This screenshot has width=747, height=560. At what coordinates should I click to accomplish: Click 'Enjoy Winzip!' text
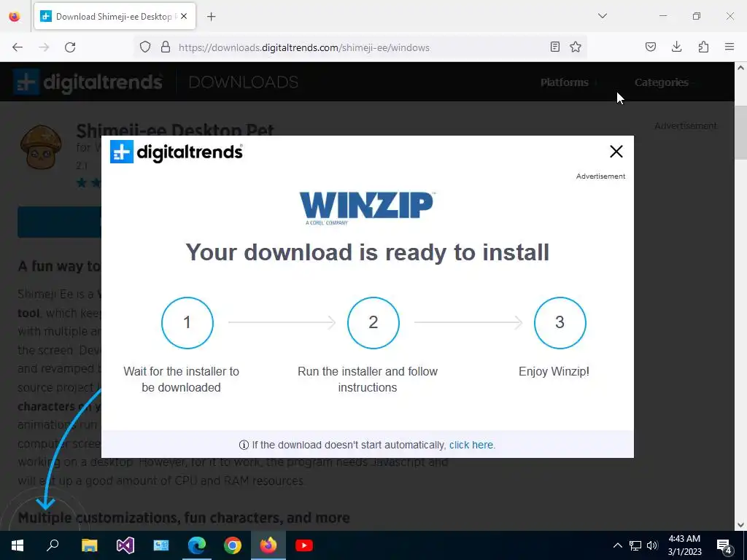click(554, 371)
